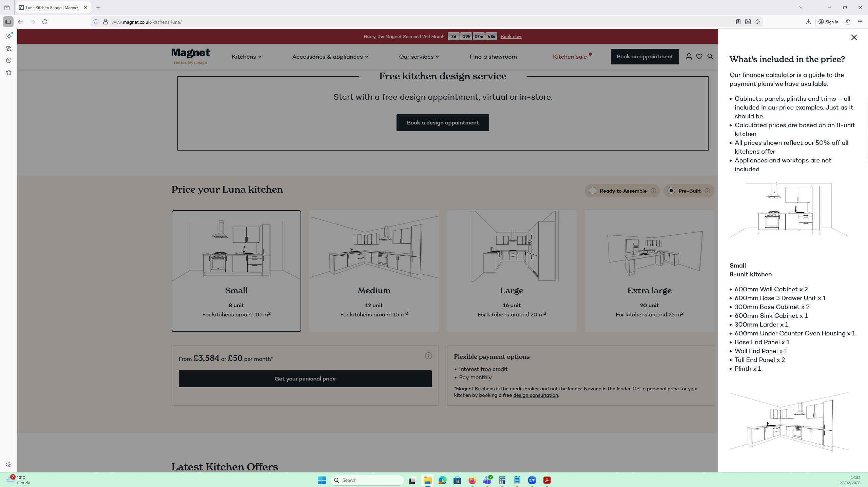Click the site search magnifier icon
The image size is (868, 487).
point(710,57)
